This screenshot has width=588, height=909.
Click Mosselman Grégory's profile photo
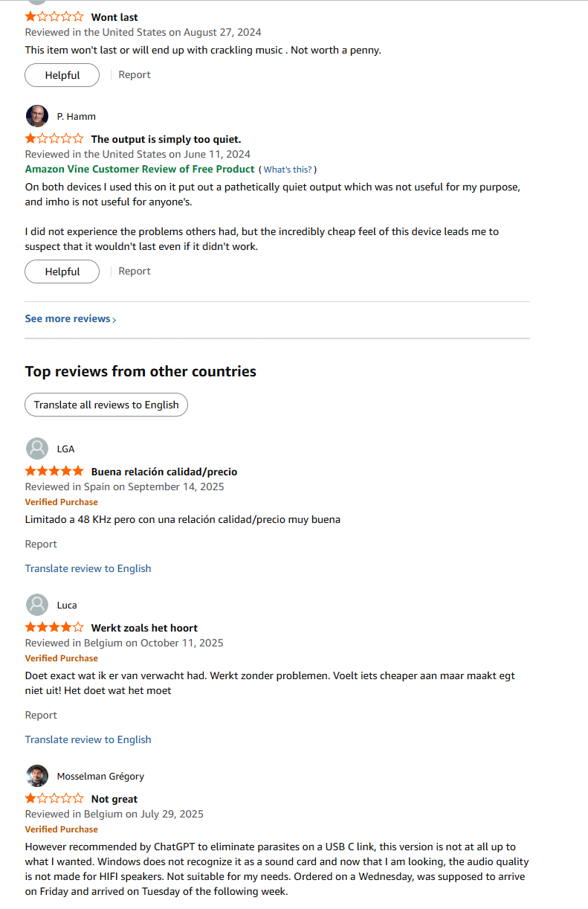36,776
